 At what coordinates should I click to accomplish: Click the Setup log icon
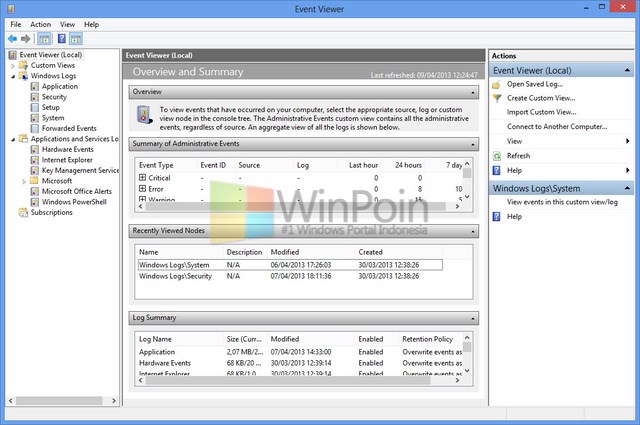point(35,107)
